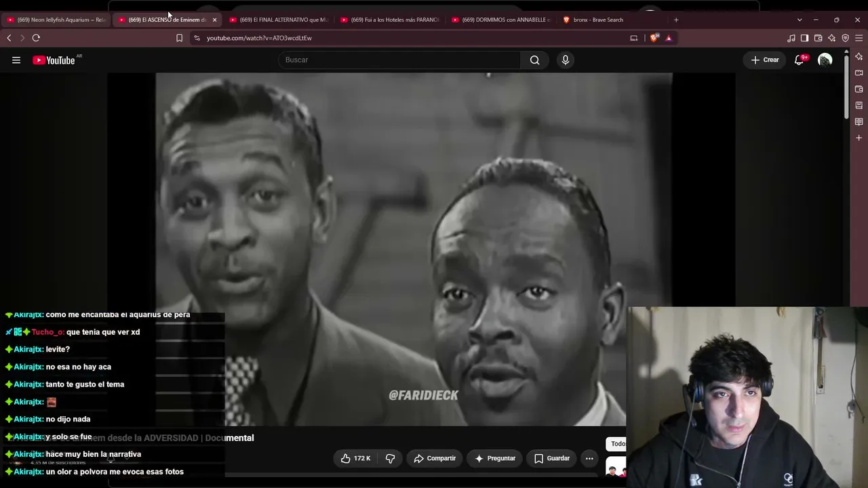Open the cast/screen share icon in address bar

[x=634, y=38]
